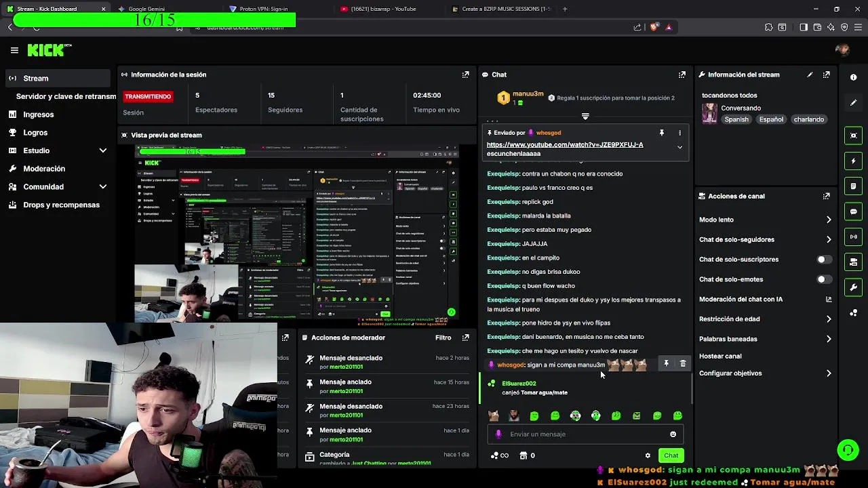The width and height of the screenshot is (868, 488).
Task: Edit the stream information with the pencil icon
Action: click(810, 75)
